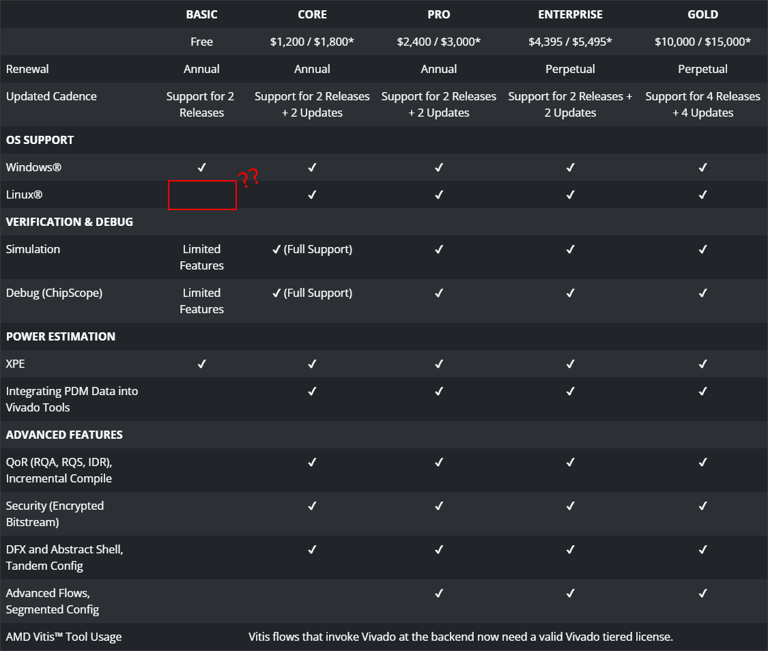Click the DFX checkmark under GOLD

[x=702, y=550]
